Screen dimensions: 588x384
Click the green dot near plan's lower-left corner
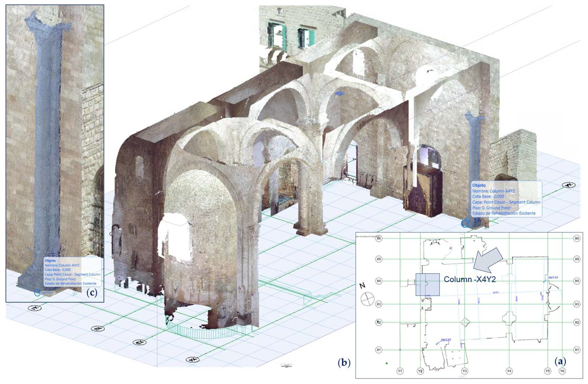[387, 363]
